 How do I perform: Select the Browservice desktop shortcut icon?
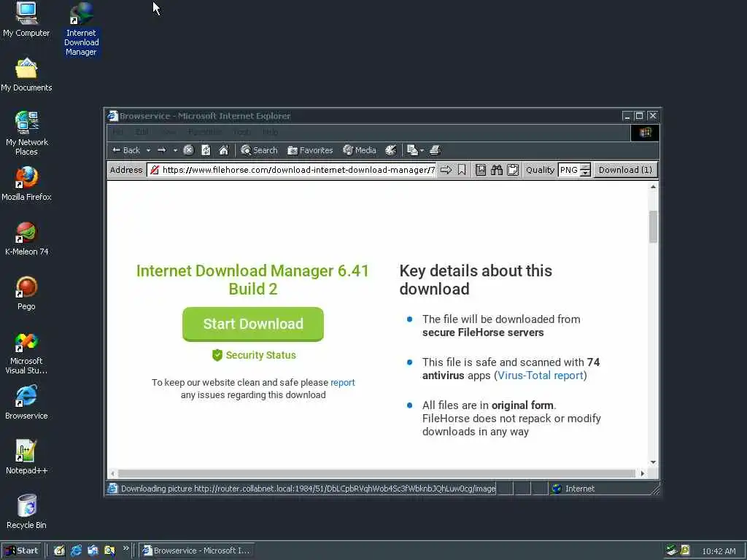tap(26, 402)
